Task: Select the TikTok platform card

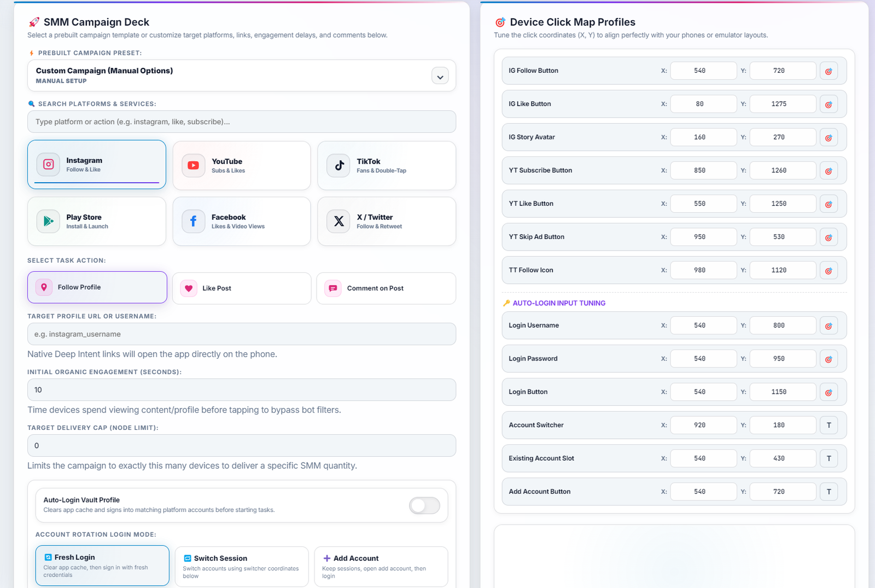Action: click(x=387, y=166)
